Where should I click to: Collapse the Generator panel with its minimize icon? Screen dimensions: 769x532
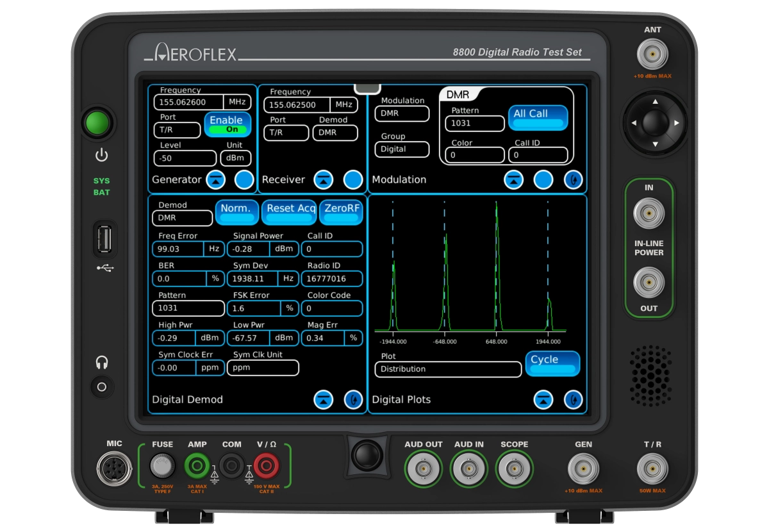point(215,180)
